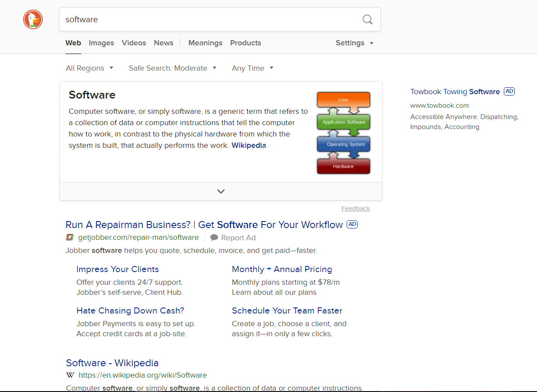The image size is (537, 392).
Task: Click the AD badge next to Towbook
Action: click(x=509, y=92)
